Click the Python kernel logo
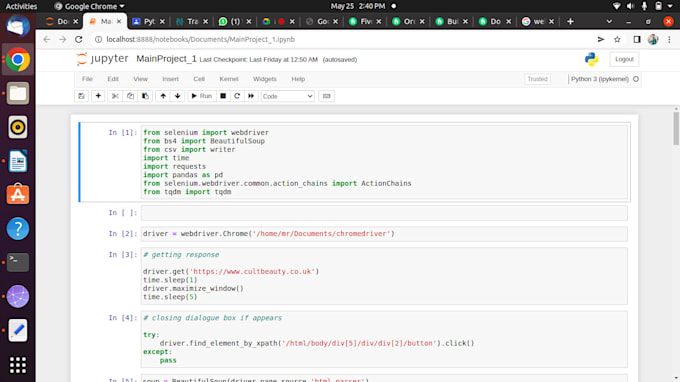Screen dimensions: 680x382 592,59
